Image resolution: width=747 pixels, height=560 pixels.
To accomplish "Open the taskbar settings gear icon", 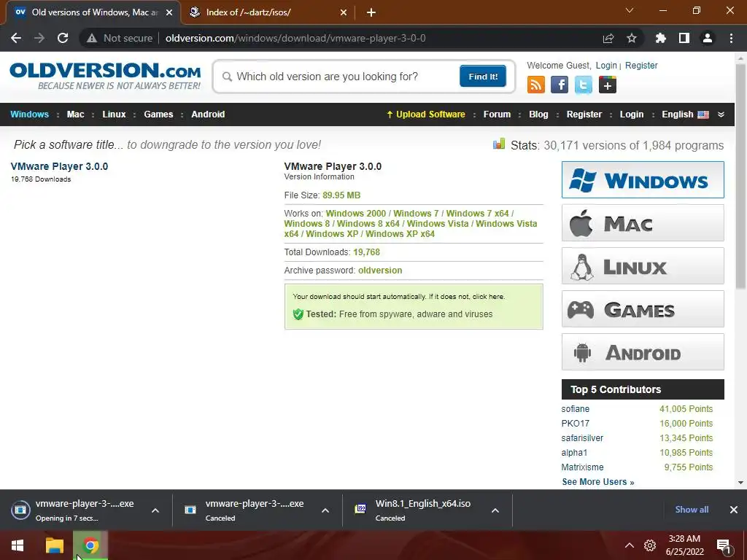I will pyautogui.click(x=650, y=545).
